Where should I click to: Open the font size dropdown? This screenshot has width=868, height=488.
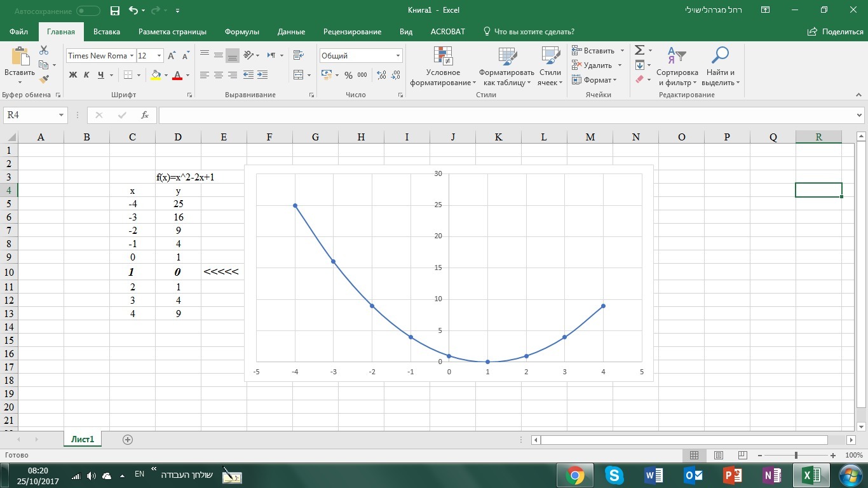[x=159, y=56]
